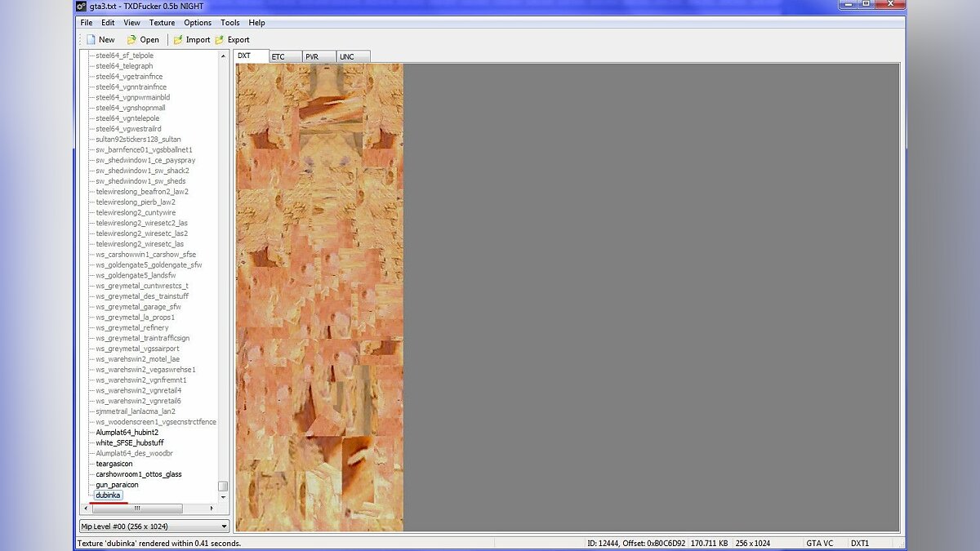This screenshot has width=980, height=551.
Task: Click the Import texture toolbar icon
Action: 178,39
